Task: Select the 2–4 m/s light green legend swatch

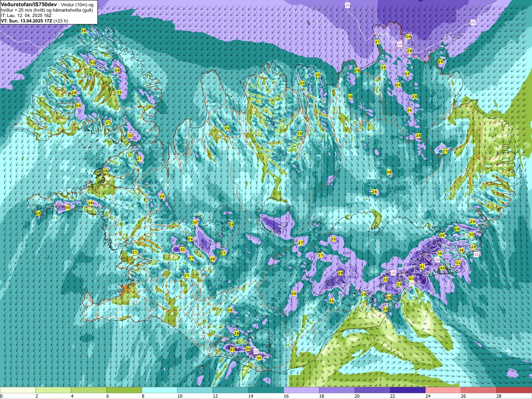Action: click(53, 390)
